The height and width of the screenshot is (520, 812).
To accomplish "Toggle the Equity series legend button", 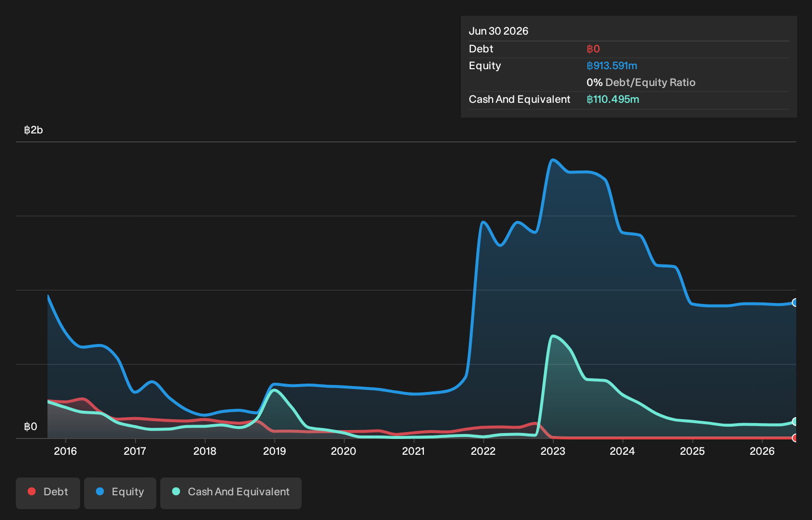I will click(x=120, y=493).
